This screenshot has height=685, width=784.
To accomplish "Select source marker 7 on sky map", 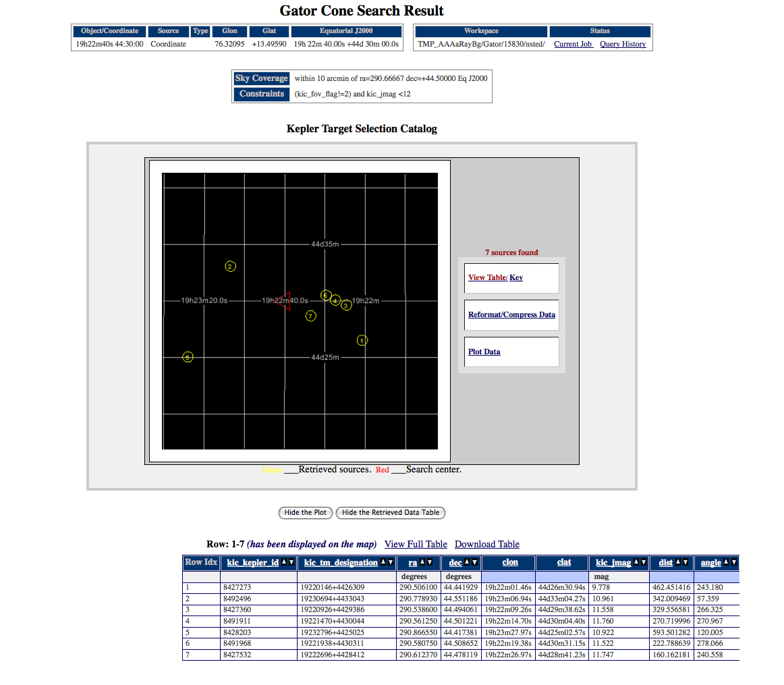I will point(310,316).
